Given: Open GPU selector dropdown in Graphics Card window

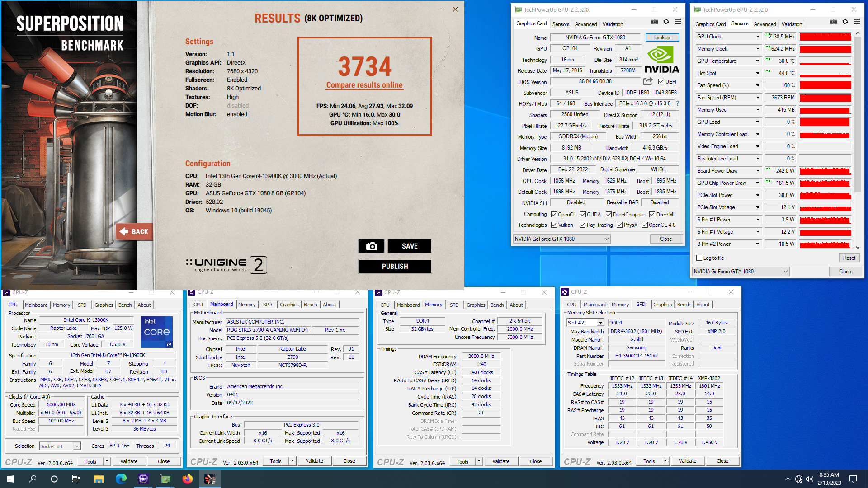Looking at the screenshot, I should point(562,239).
